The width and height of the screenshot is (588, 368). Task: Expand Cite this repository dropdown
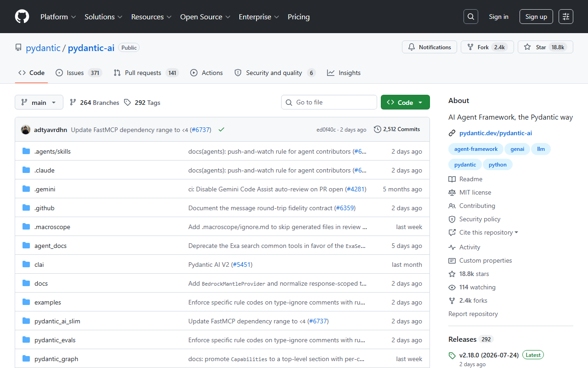click(x=488, y=232)
